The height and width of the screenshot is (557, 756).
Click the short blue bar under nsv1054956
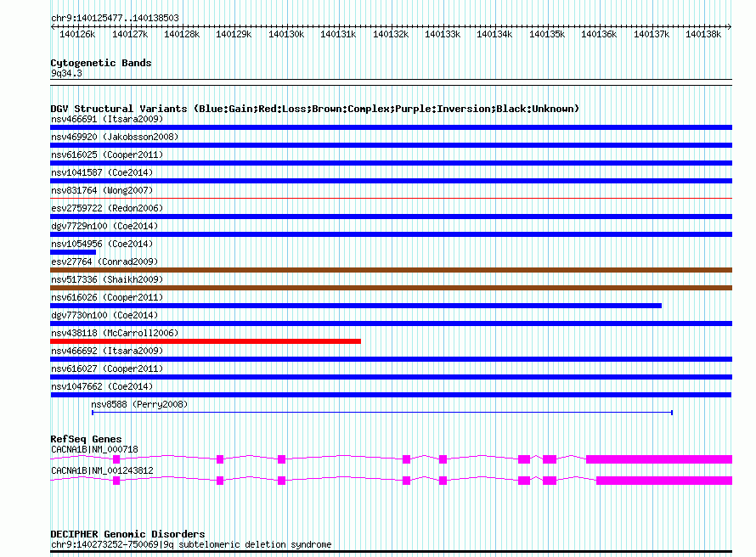(73, 252)
